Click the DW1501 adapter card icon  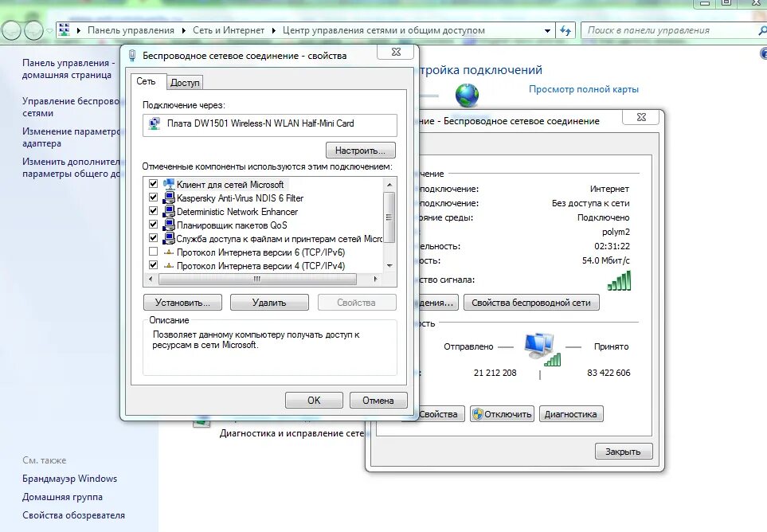(x=155, y=123)
